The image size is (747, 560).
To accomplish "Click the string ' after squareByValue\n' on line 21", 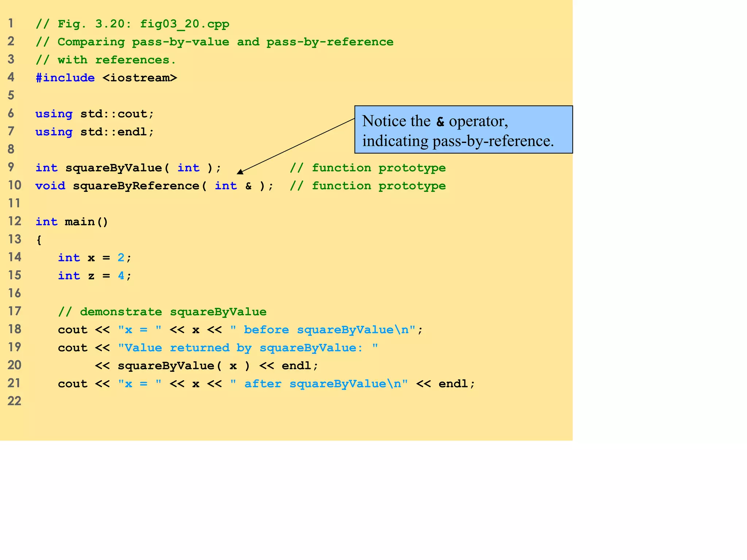I will [x=319, y=384].
